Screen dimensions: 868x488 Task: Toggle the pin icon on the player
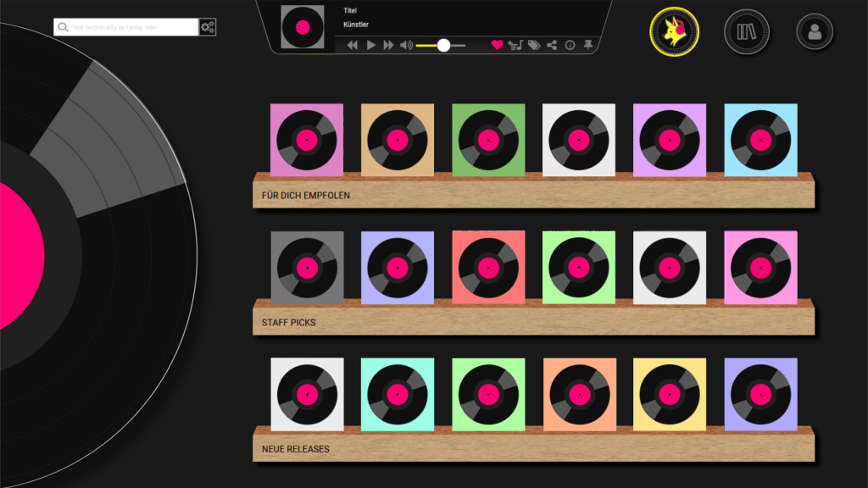coord(588,46)
